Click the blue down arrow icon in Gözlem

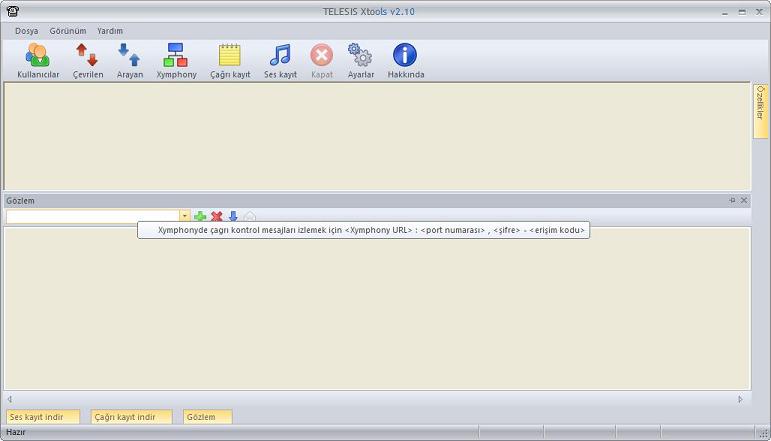[x=233, y=216]
